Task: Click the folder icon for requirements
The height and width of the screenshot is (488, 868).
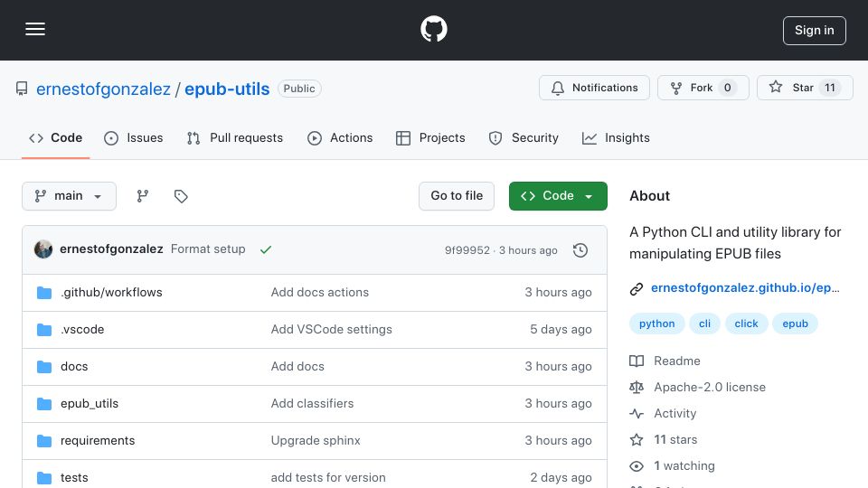Action: click(44, 441)
